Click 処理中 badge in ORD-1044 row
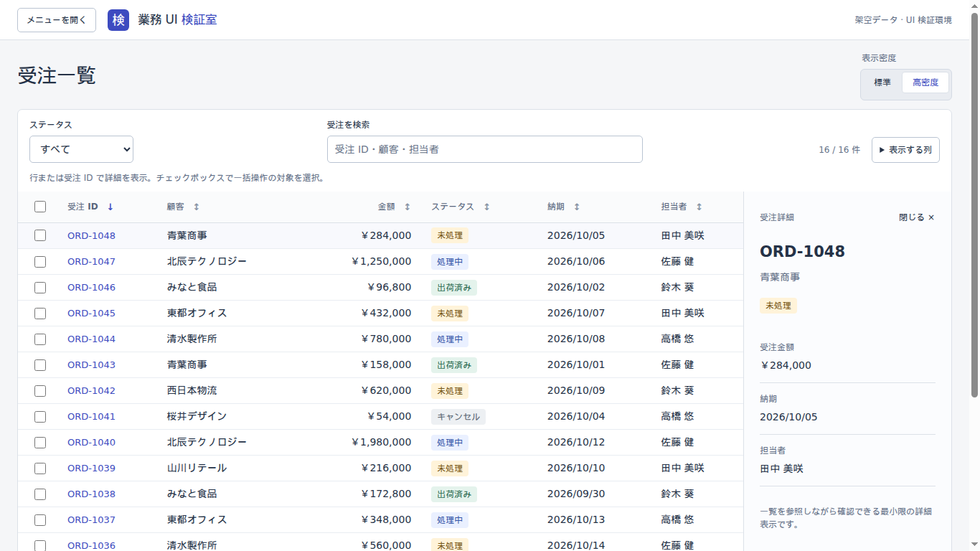Image resolution: width=980 pixels, height=551 pixels. [x=450, y=339]
